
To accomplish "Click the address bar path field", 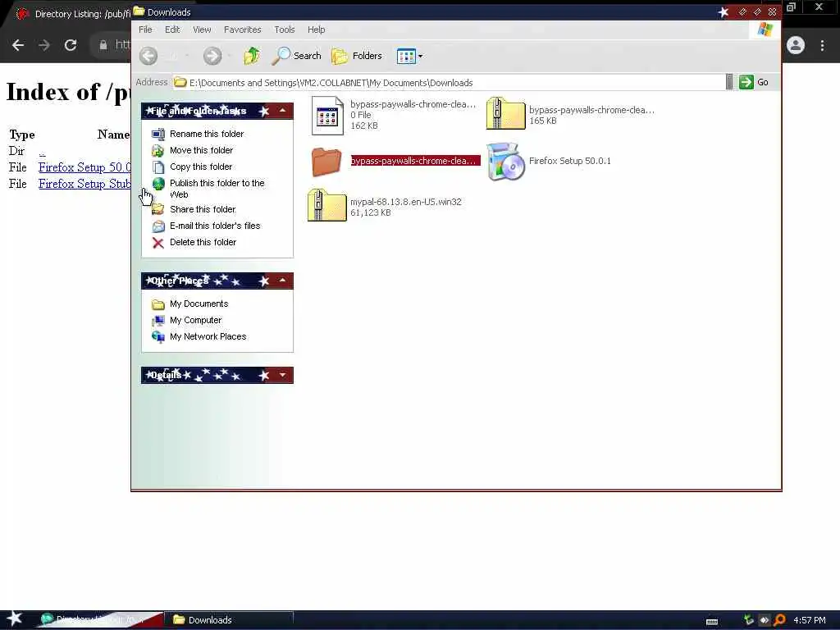I will pos(449,83).
